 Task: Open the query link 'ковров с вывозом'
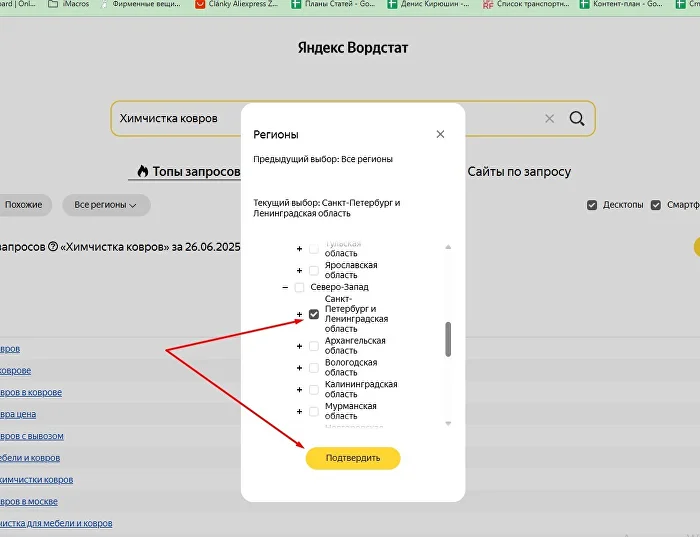tap(32, 436)
